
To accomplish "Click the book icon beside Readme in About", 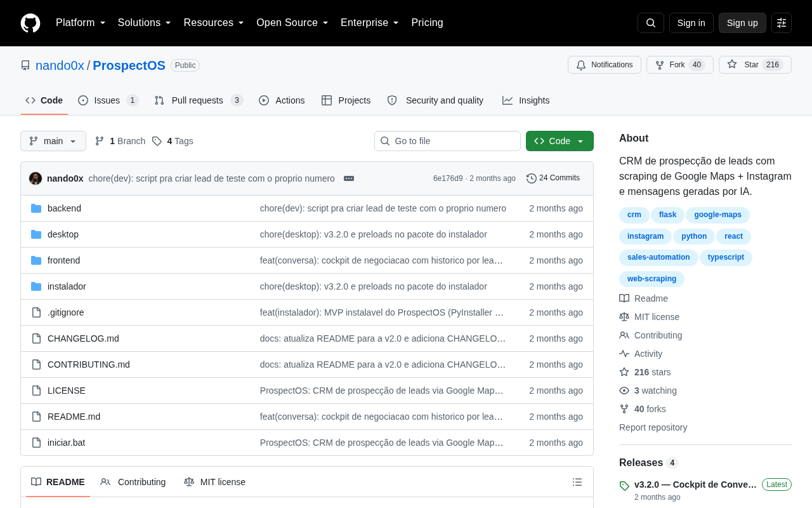I will (624, 298).
